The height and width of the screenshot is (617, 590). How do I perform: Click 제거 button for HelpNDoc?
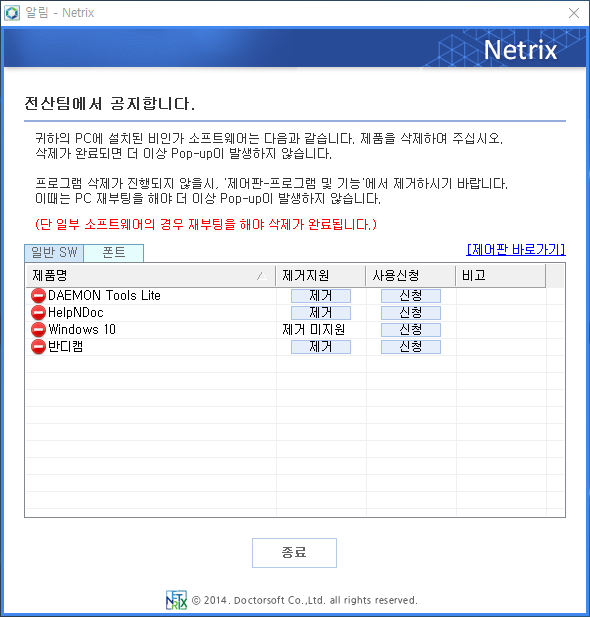tap(321, 313)
